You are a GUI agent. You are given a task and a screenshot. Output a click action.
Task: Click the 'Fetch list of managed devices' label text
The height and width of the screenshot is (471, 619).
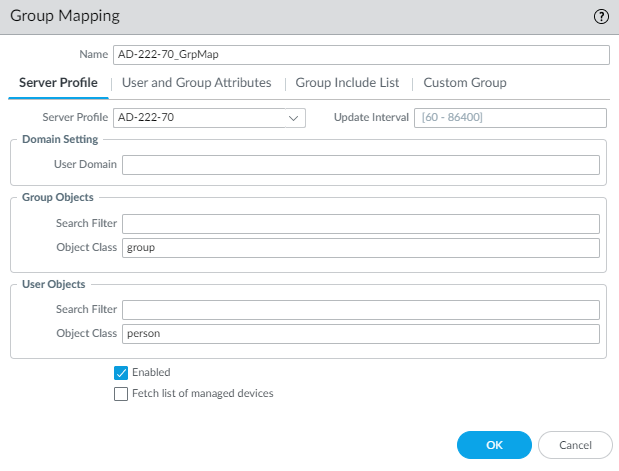(203, 394)
